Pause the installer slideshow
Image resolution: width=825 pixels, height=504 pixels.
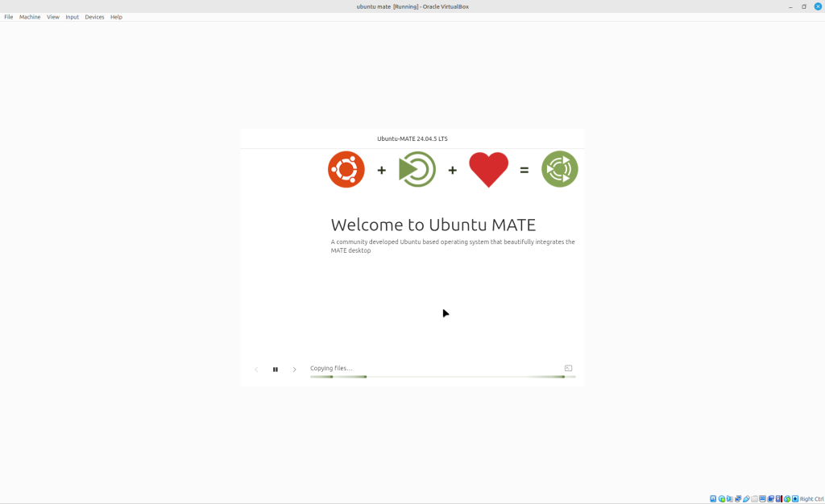pos(276,370)
